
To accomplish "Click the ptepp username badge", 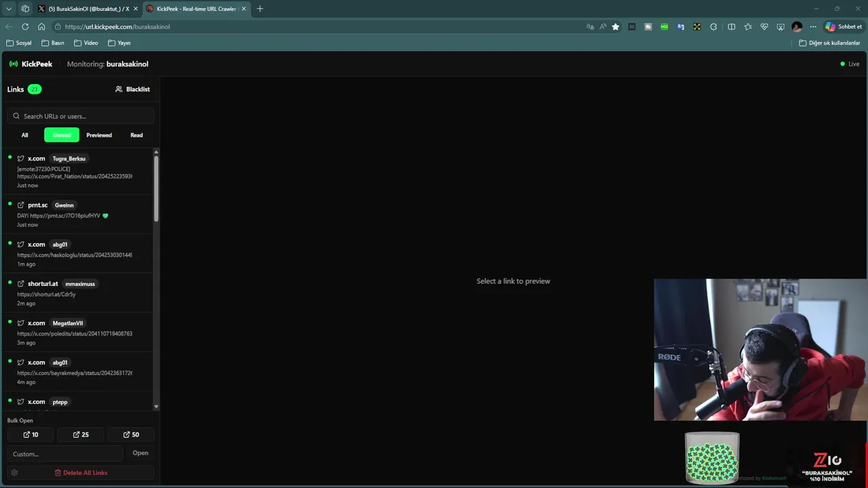I will coord(60,402).
